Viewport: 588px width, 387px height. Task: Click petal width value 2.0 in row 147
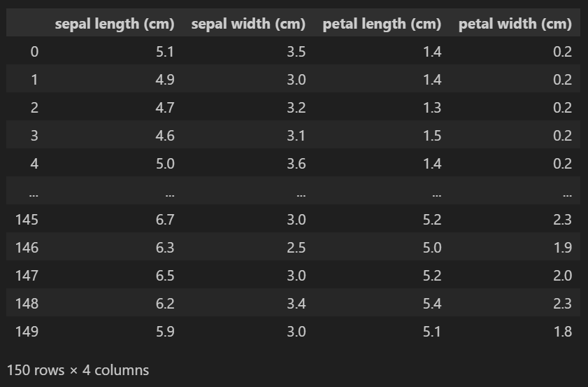click(x=563, y=276)
